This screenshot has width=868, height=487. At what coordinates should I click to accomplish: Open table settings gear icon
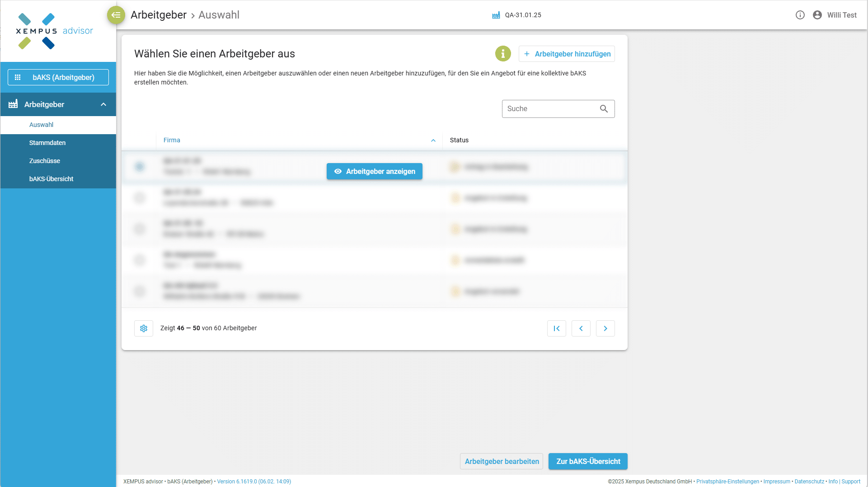pyautogui.click(x=144, y=328)
